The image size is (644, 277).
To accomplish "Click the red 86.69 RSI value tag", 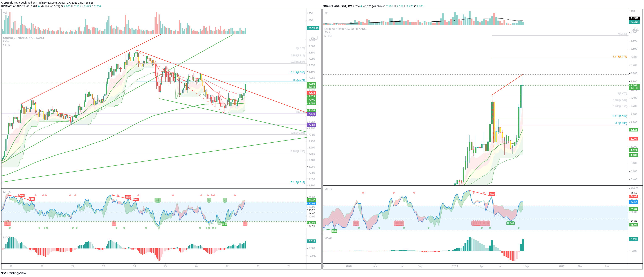I will [634, 196].
